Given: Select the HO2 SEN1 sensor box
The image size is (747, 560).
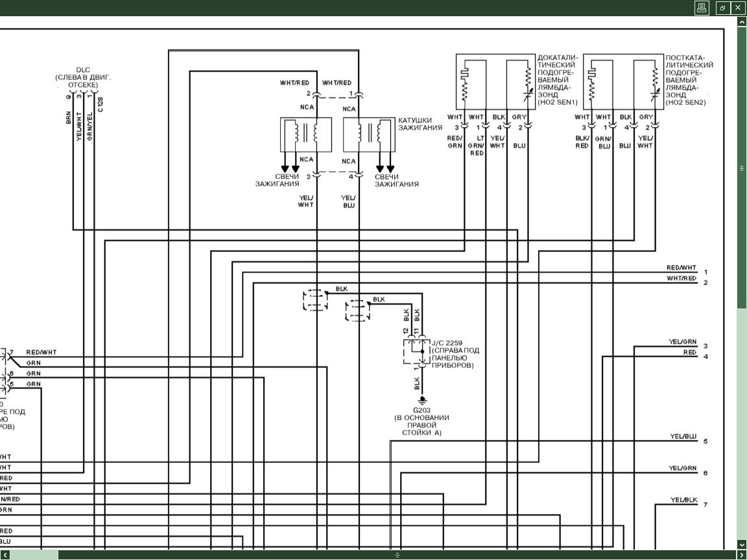Looking at the screenshot, I should pyautogui.click(x=495, y=82).
